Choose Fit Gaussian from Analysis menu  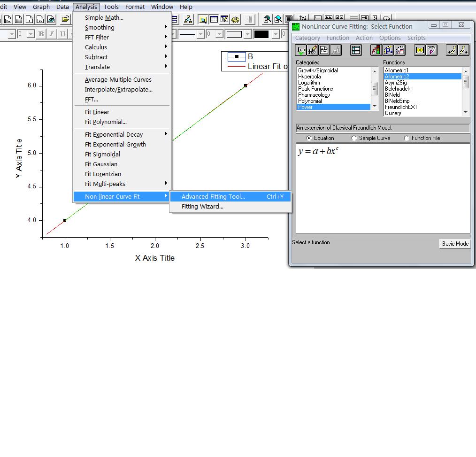click(x=123, y=164)
